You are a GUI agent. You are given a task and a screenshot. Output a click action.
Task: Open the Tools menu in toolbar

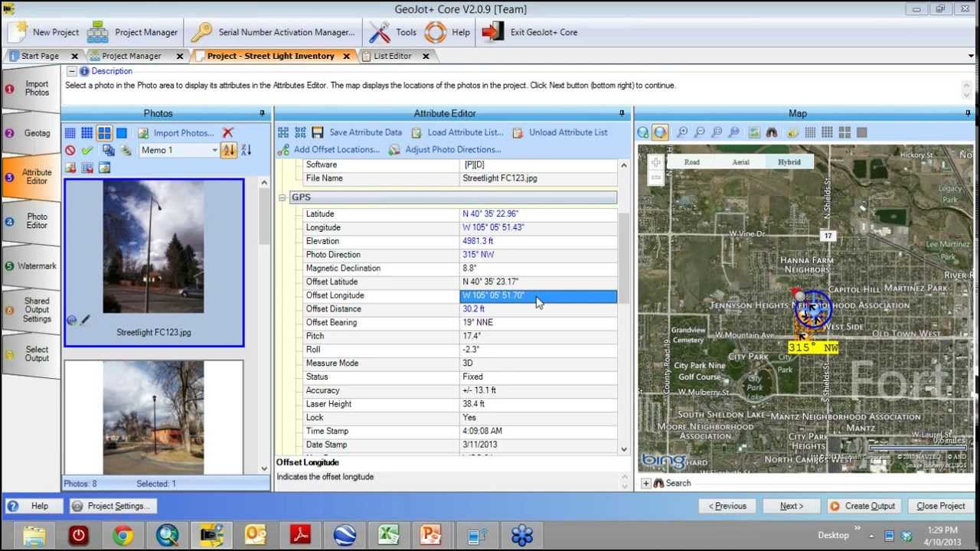coord(393,32)
